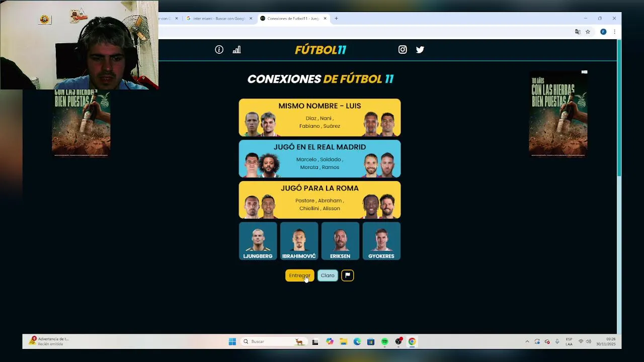Click the Mismo Nombre - Luis group

pos(319,118)
